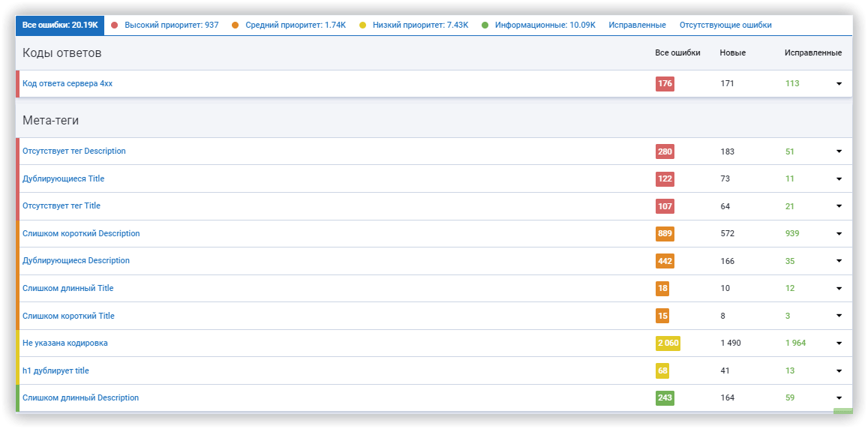Expand the 'Слишком длинный Description' row arrow

pyautogui.click(x=839, y=398)
